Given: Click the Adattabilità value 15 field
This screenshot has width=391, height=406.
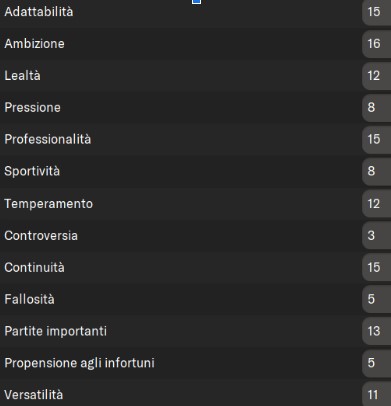Looking at the screenshot, I should pyautogui.click(x=377, y=12).
